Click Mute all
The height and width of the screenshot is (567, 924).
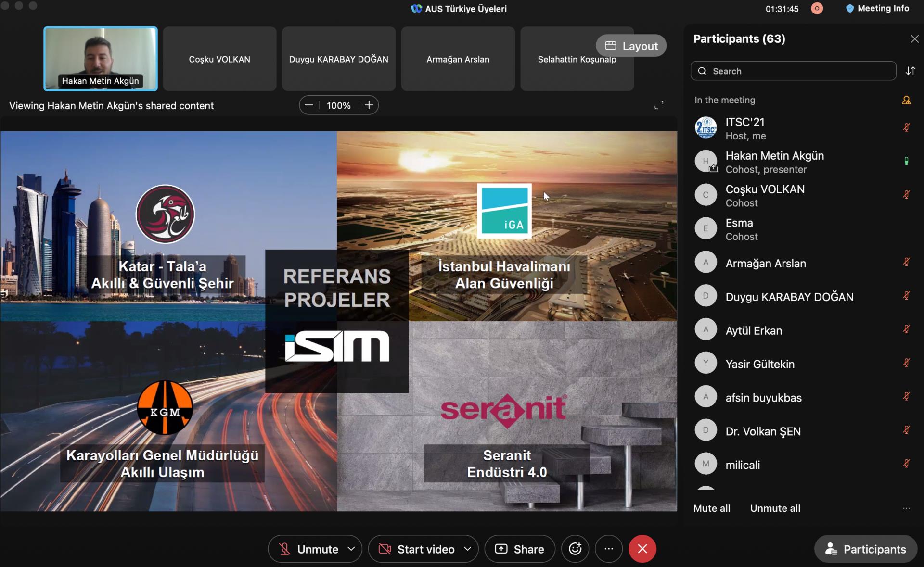tap(712, 508)
